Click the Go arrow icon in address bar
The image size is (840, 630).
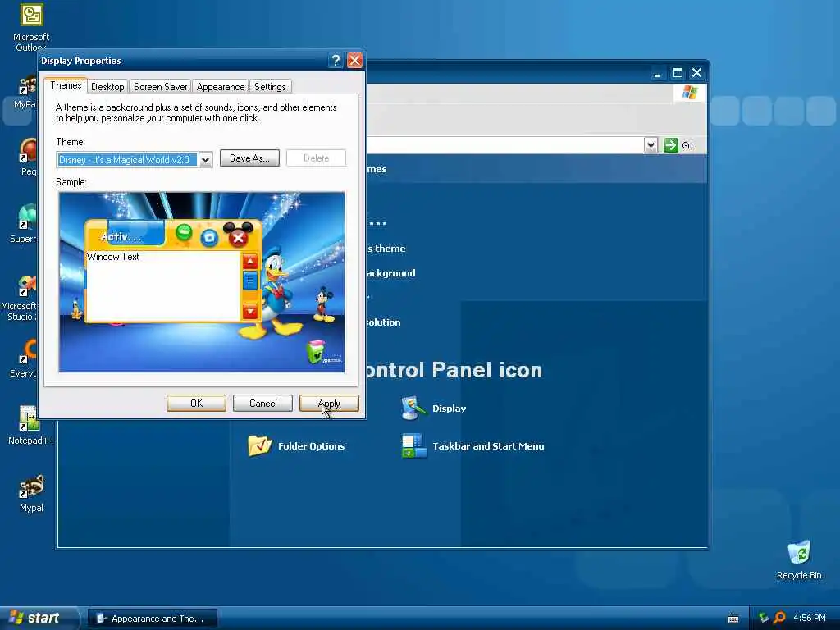click(671, 145)
